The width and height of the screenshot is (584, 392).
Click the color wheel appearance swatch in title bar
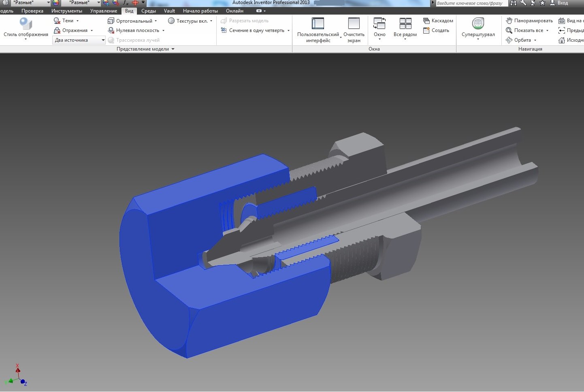(56, 3)
